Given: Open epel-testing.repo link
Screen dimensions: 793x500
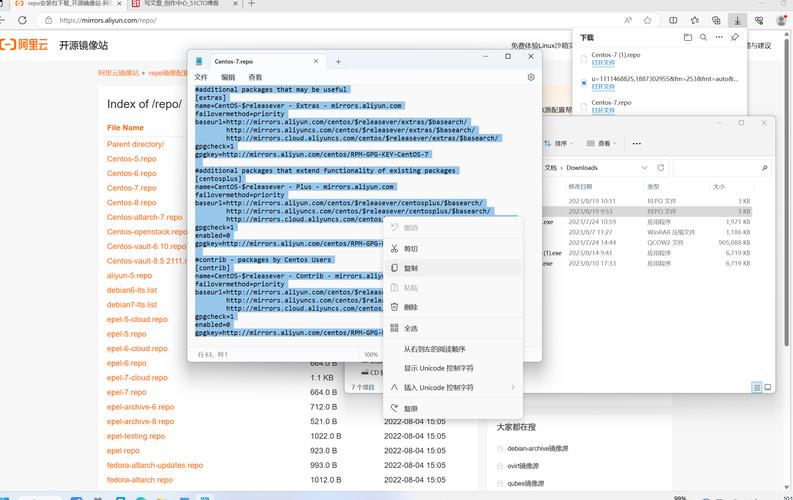Looking at the screenshot, I should [x=136, y=436].
